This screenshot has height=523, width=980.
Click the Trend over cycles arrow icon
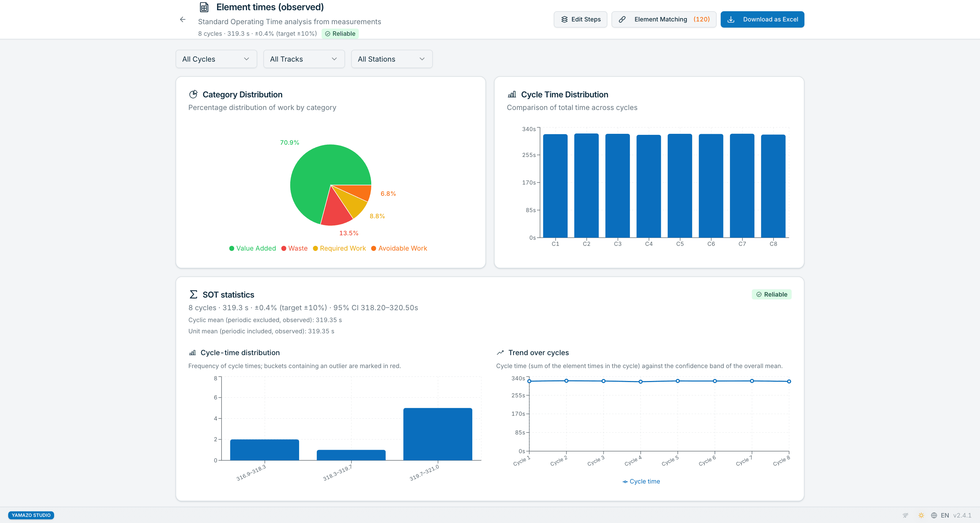click(500, 352)
